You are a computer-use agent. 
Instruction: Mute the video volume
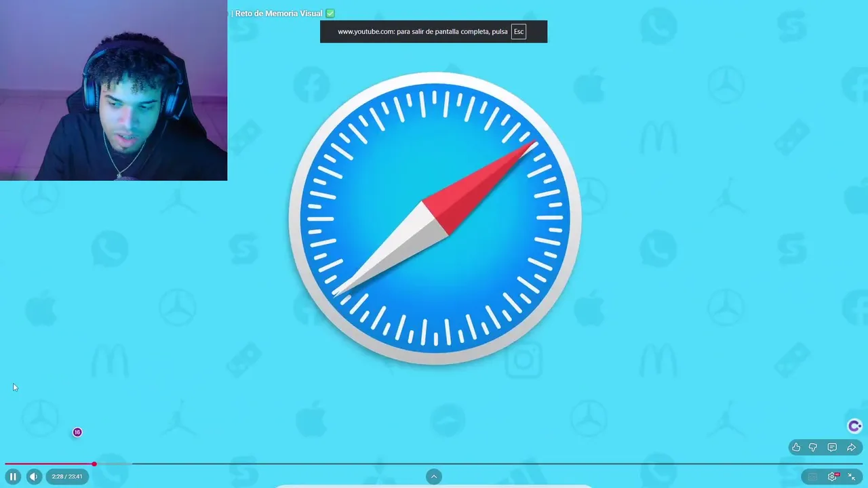[x=33, y=476]
